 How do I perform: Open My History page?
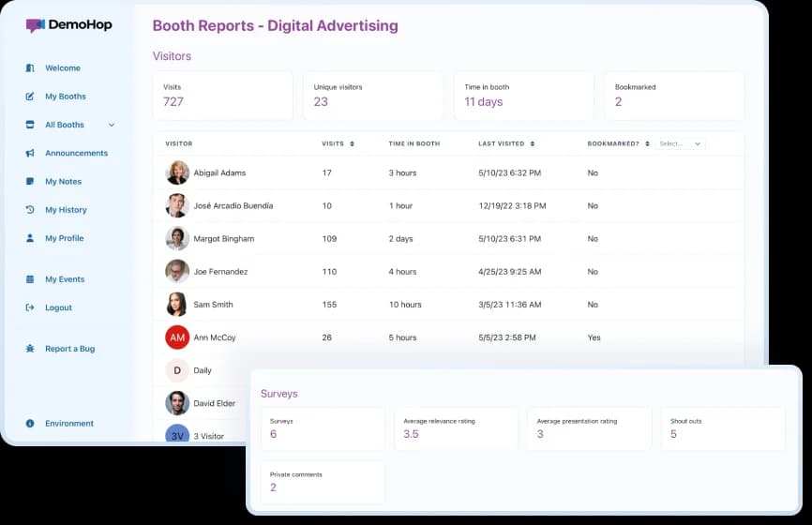click(66, 210)
